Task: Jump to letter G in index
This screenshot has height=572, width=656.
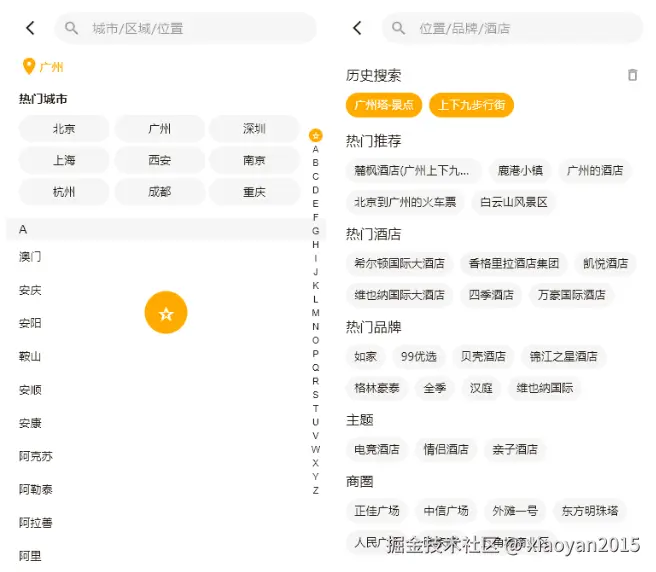Action: coord(315,231)
